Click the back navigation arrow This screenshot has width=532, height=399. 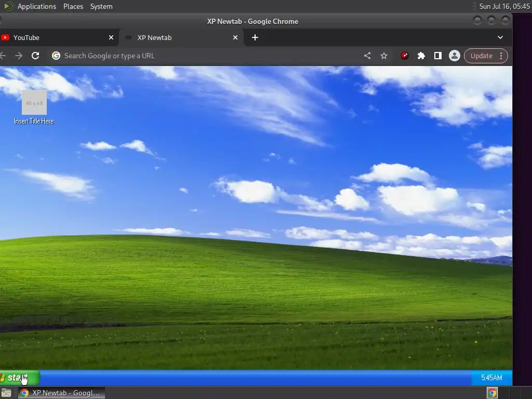point(3,56)
